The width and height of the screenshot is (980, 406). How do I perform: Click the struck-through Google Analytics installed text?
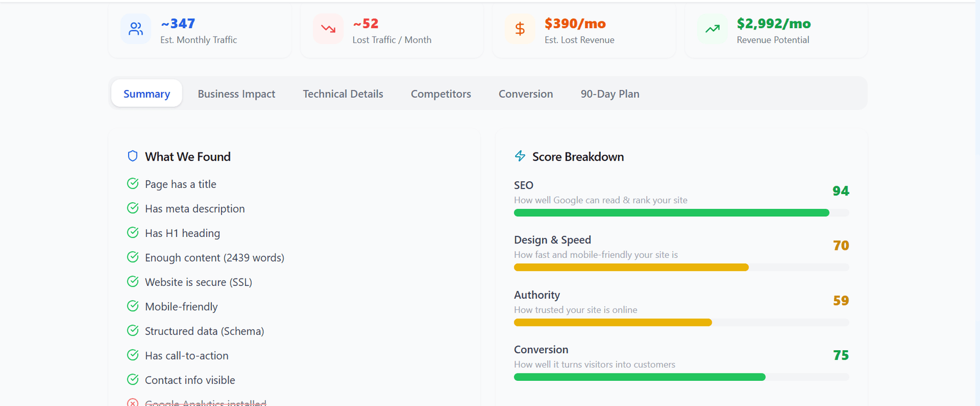pyautogui.click(x=206, y=402)
